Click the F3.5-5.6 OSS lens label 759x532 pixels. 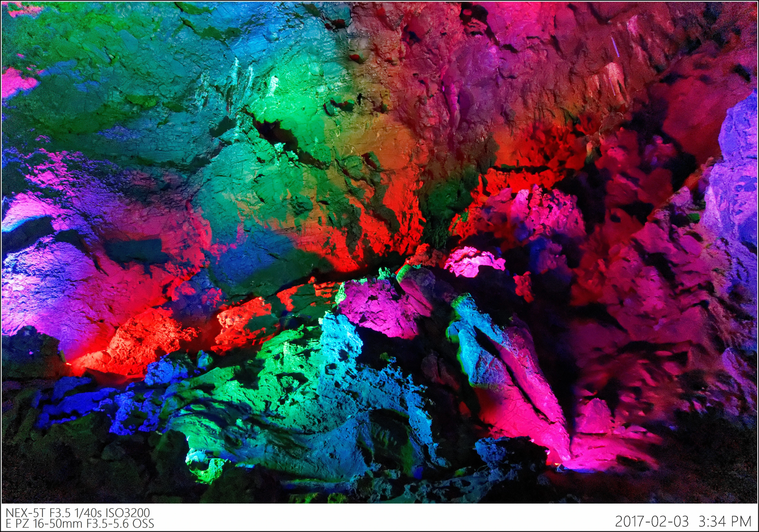click(120, 524)
